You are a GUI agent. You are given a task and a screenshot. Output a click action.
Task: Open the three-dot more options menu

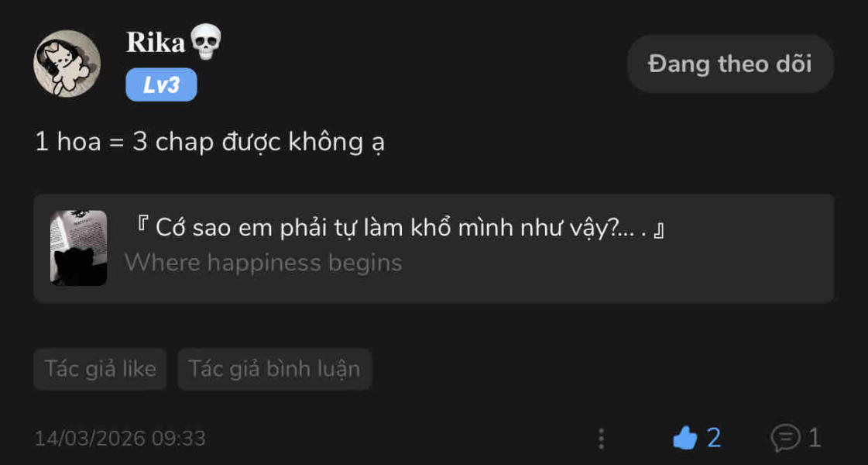tap(601, 439)
